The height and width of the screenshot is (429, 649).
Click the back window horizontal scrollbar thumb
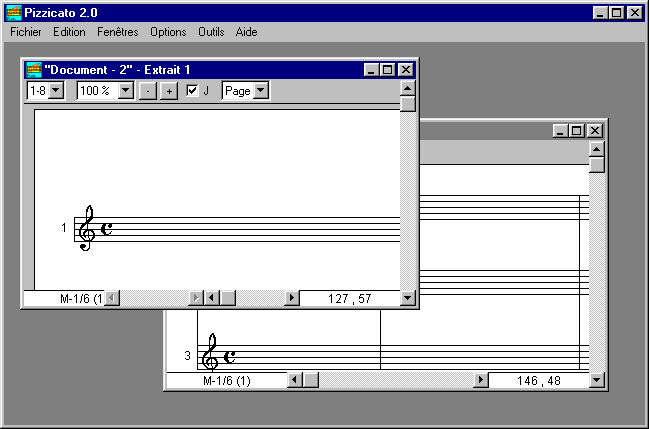pos(310,380)
